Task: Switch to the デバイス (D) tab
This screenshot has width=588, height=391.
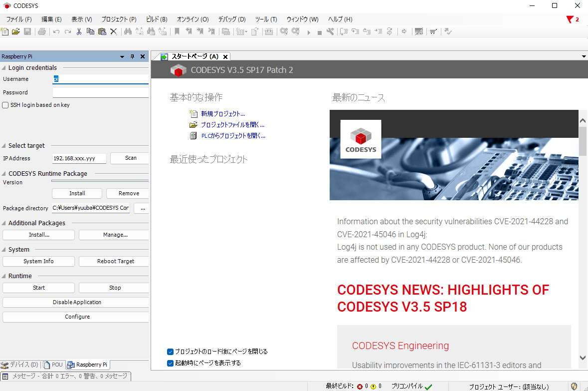Action: click(x=20, y=365)
